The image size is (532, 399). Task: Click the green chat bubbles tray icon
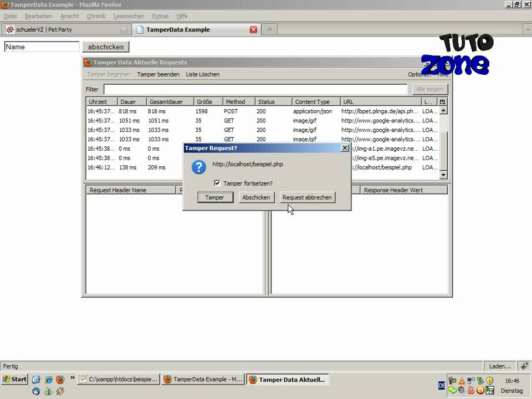point(452,390)
